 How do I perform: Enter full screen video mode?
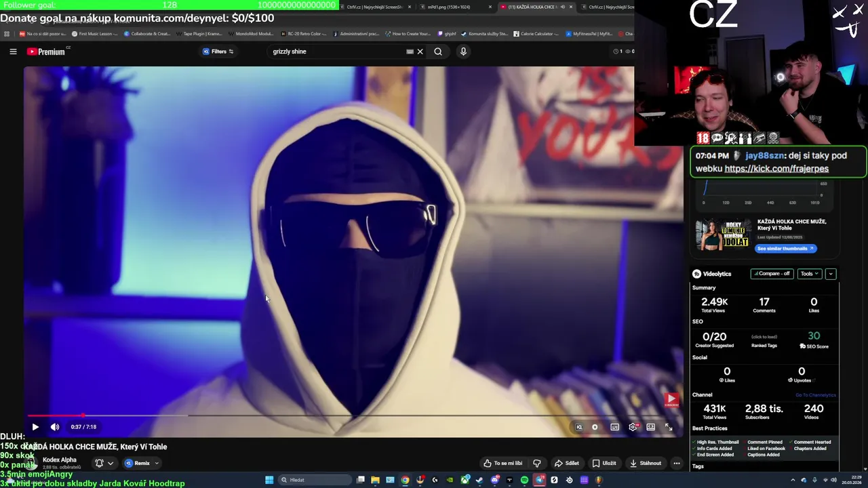point(668,427)
